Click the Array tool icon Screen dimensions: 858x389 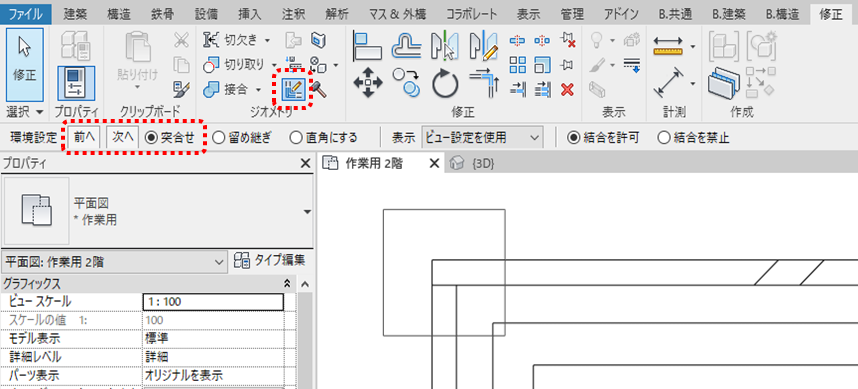(x=517, y=64)
